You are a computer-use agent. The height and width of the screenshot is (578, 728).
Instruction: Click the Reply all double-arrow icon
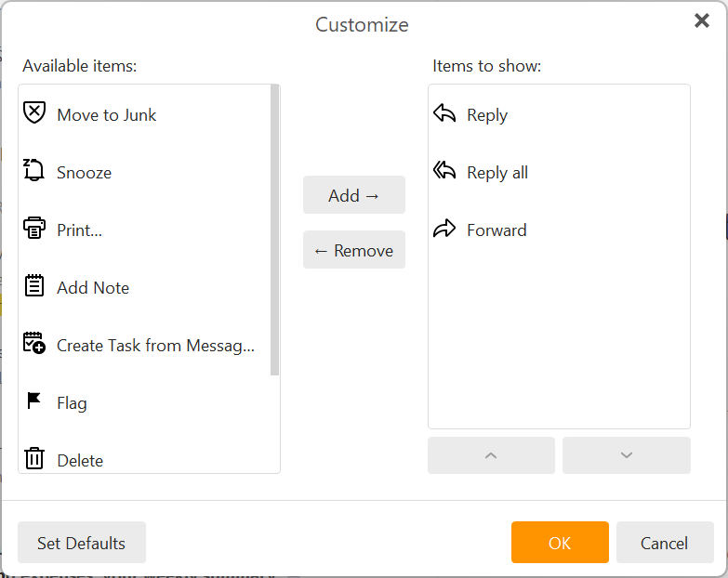(x=444, y=171)
